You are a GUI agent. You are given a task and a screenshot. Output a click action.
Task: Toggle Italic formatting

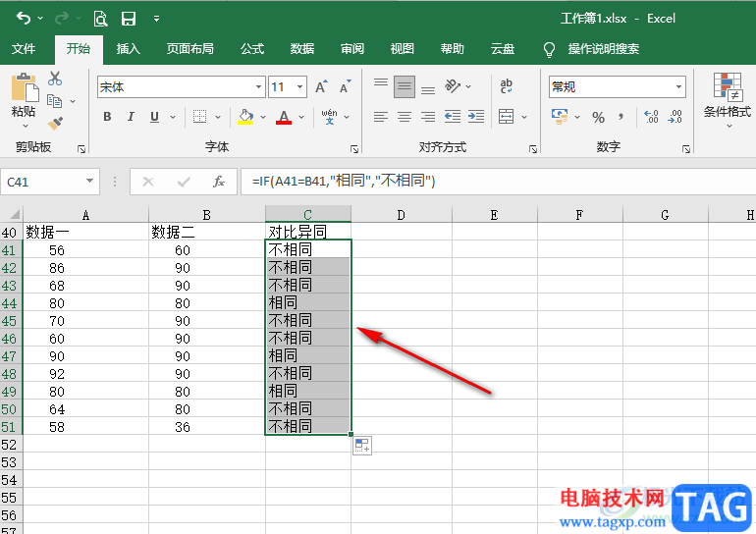131,117
